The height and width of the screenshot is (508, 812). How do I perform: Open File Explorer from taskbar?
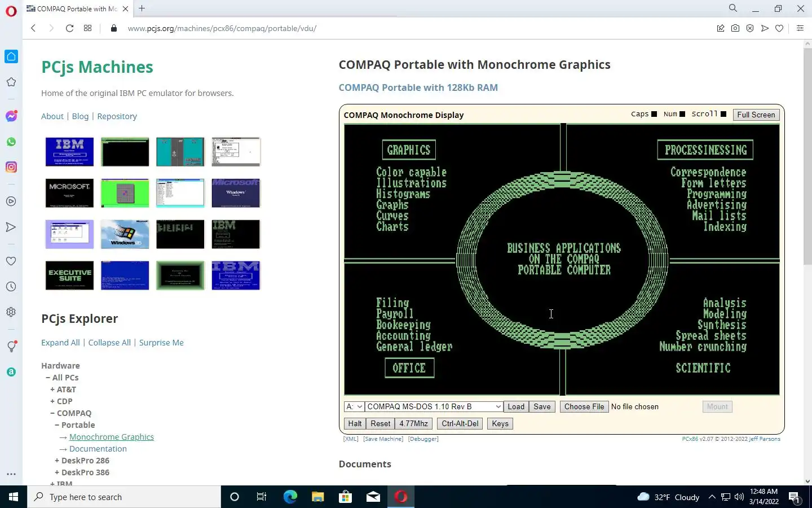click(x=317, y=497)
